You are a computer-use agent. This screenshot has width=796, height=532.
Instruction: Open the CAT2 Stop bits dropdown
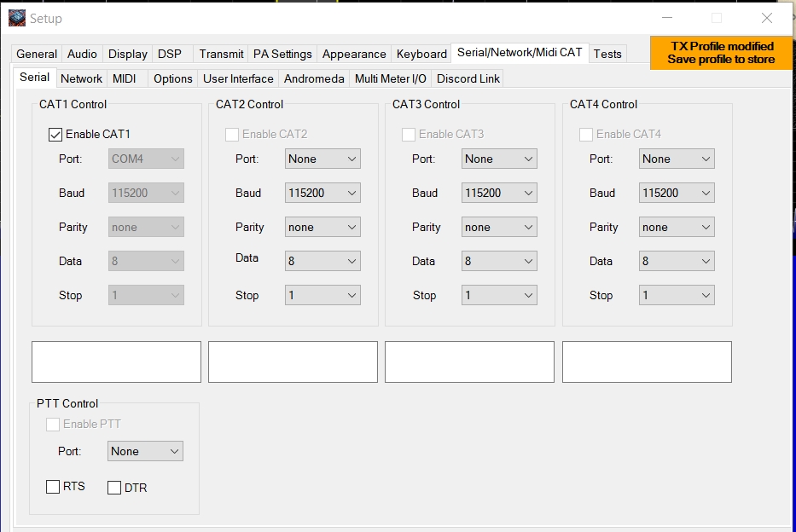[322, 295]
